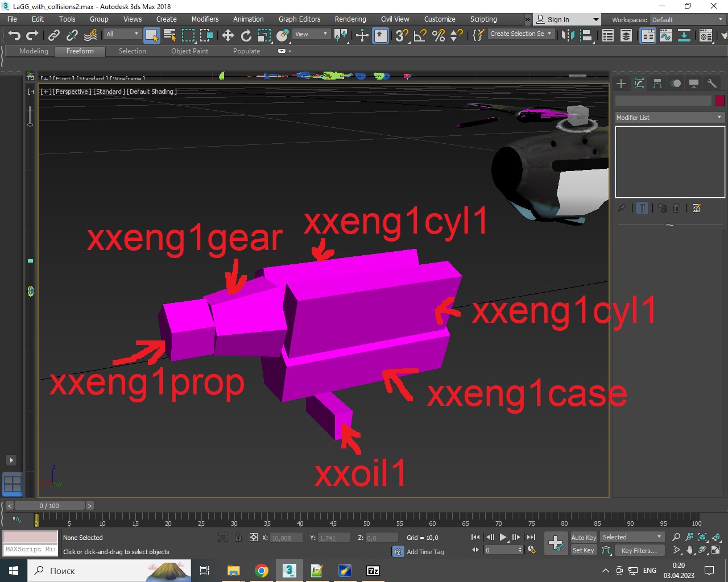Screen dimensions: 728x582
Task: Remove modifier from the stack
Action: click(676, 208)
